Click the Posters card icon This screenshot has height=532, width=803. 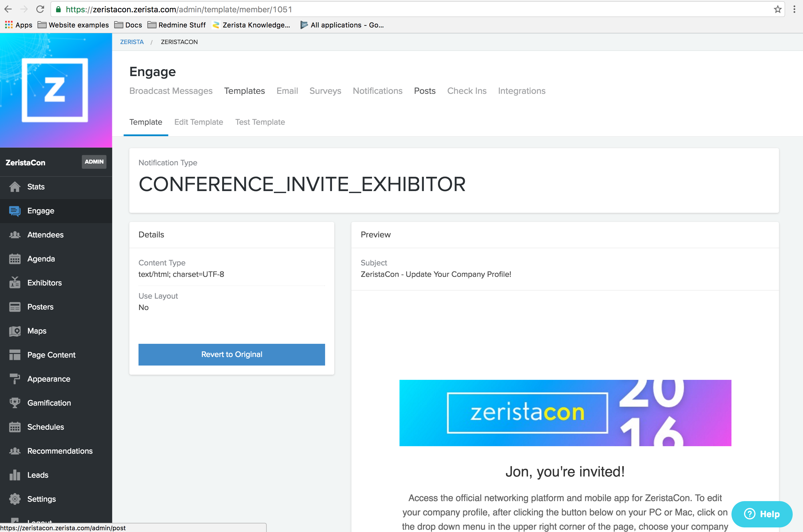pos(15,307)
